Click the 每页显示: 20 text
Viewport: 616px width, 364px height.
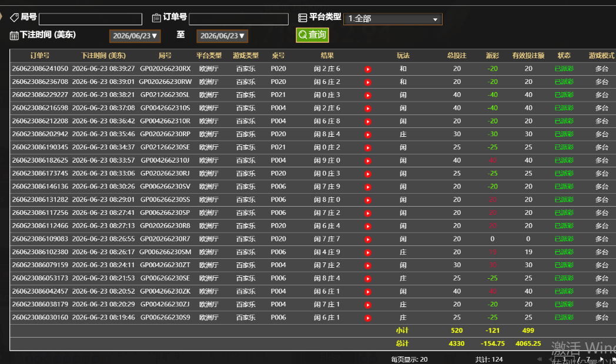pyautogui.click(x=409, y=359)
